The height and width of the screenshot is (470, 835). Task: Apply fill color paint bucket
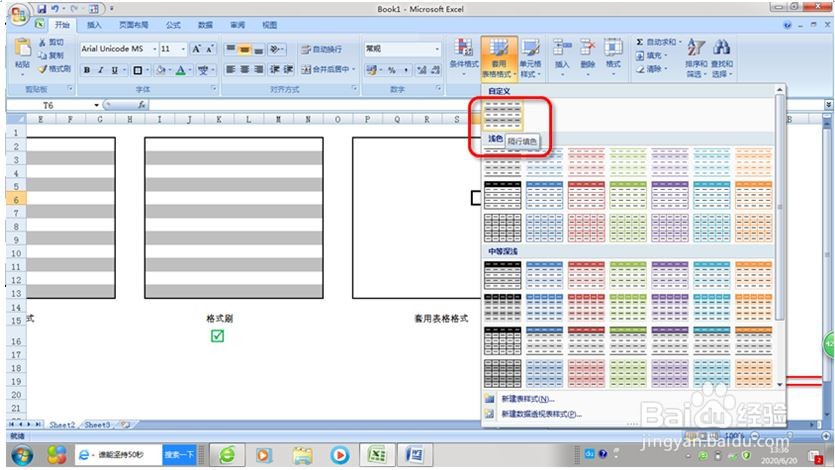pyautogui.click(x=161, y=70)
